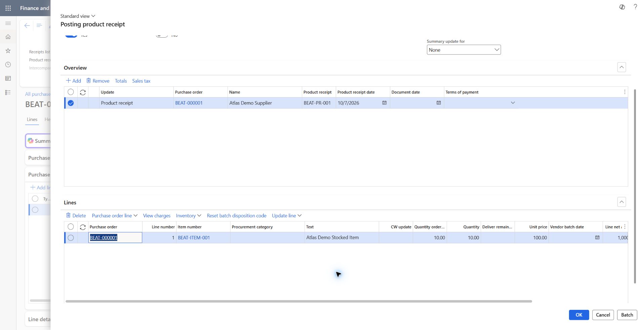Open the Update line menu
This screenshot has height=330, width=644.
point(287,215)
